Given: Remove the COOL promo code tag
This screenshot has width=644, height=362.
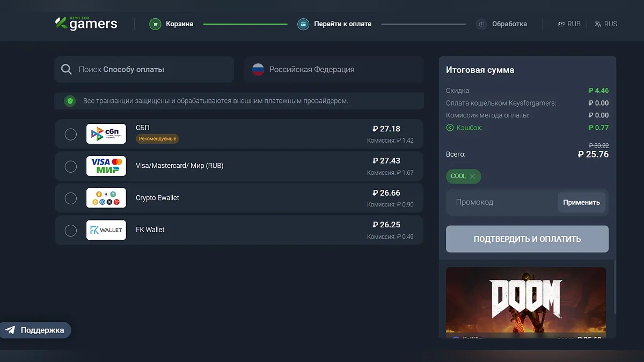Looking at the screenshot, I should click(x=472, y=176).
